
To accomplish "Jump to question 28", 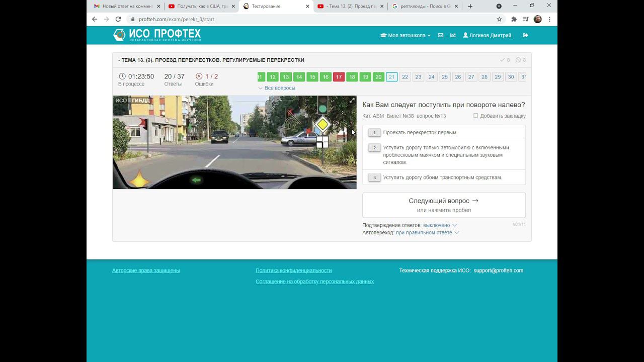I will 485,77.
